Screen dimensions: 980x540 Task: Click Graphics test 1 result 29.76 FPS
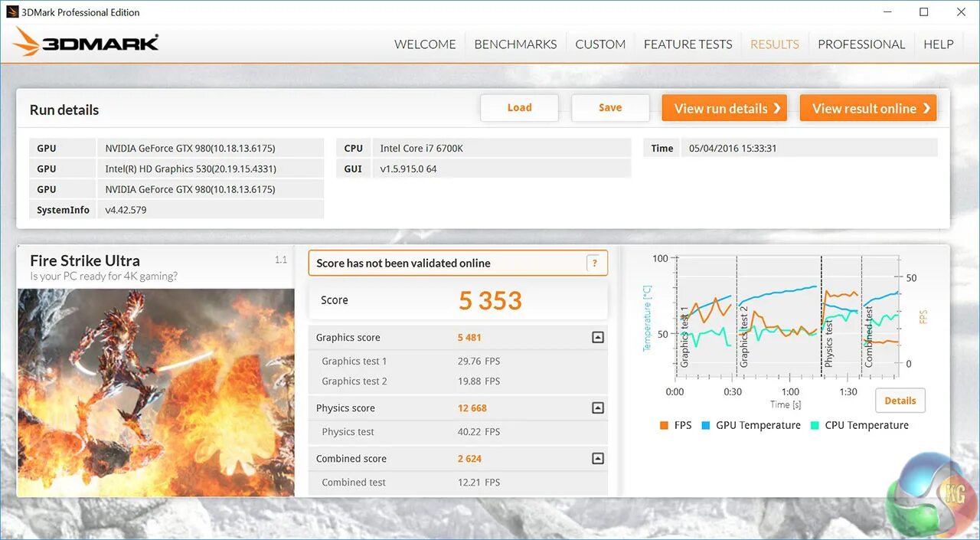(479, 362)
